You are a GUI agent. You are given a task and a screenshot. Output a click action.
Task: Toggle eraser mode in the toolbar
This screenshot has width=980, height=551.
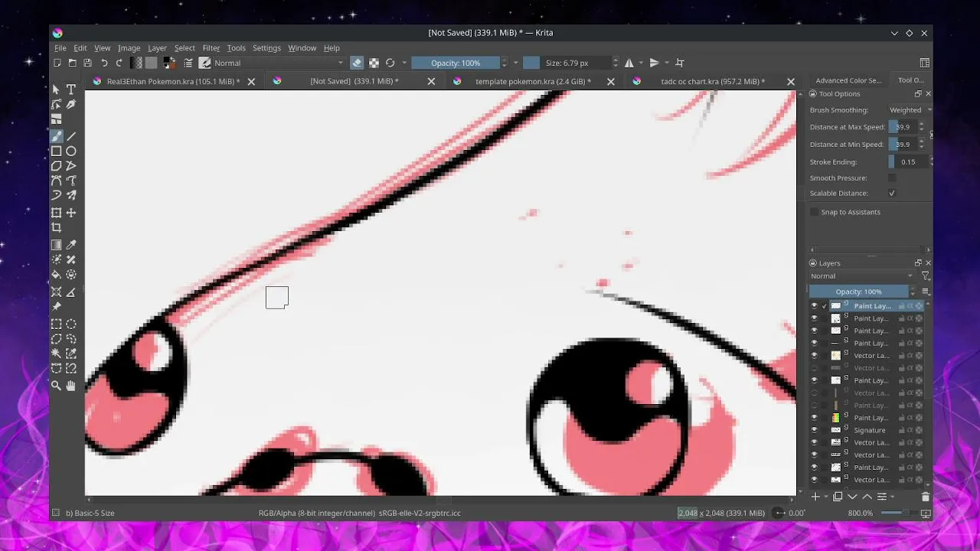(x=357, y=63)
